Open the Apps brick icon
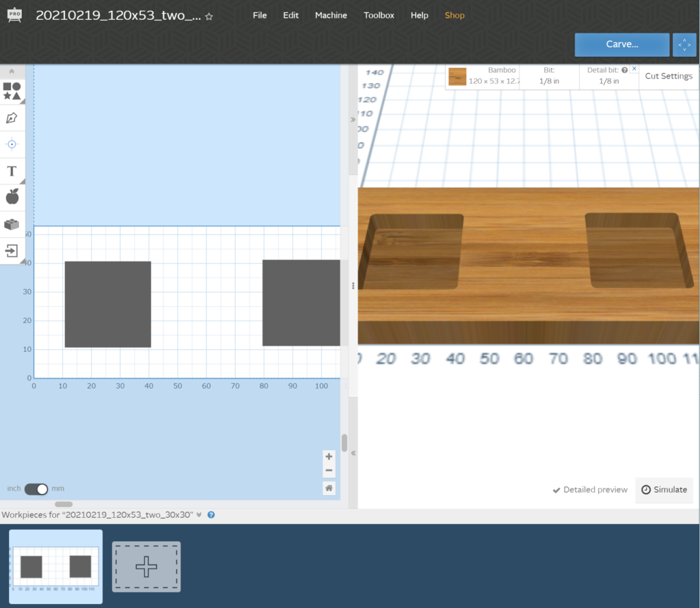Viewport: 700px width, 608px height. [x=12, y=224]
